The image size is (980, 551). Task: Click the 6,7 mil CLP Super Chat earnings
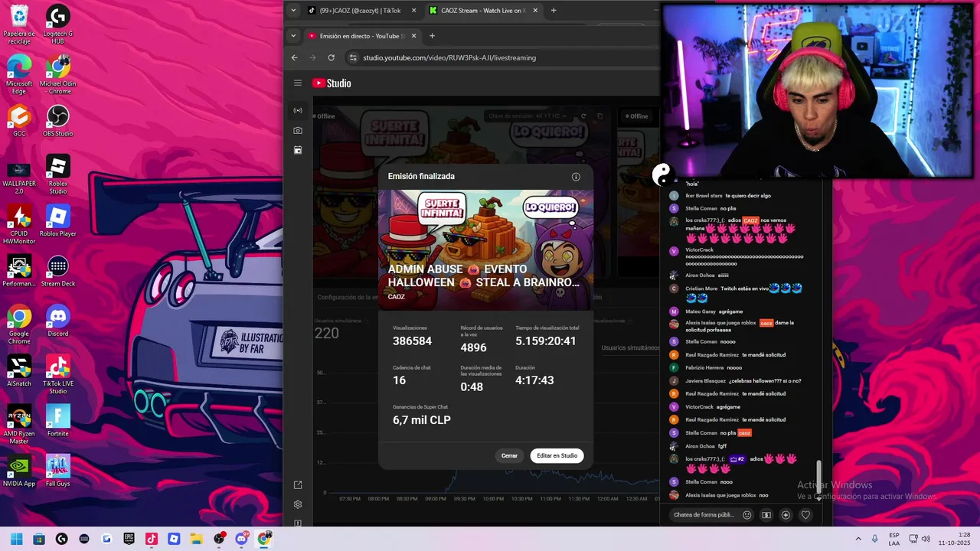pyautogui.click(x=422, y=420)
